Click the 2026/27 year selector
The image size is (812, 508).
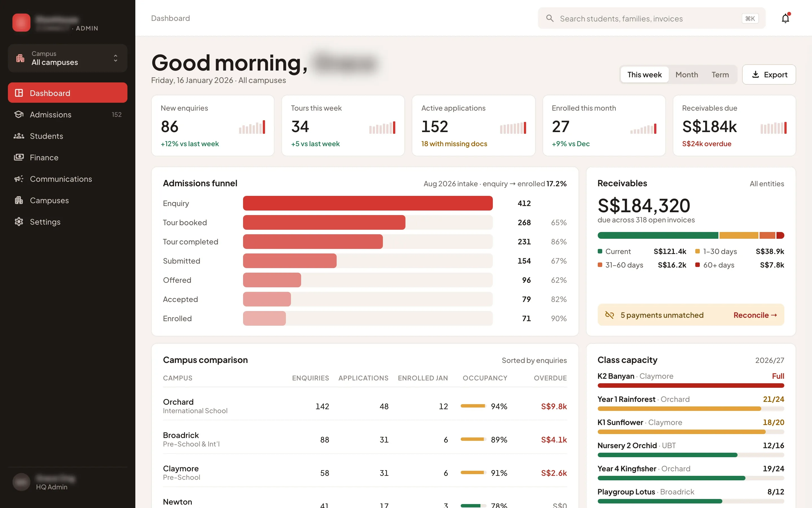[x=769, y=360]
